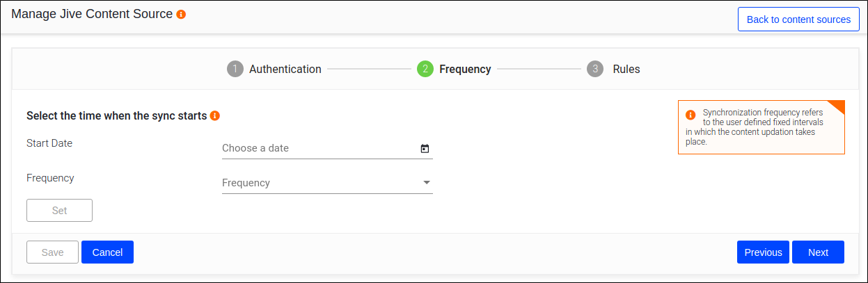
Task: Proceed with the Next button
Action: tap(818, 252)
